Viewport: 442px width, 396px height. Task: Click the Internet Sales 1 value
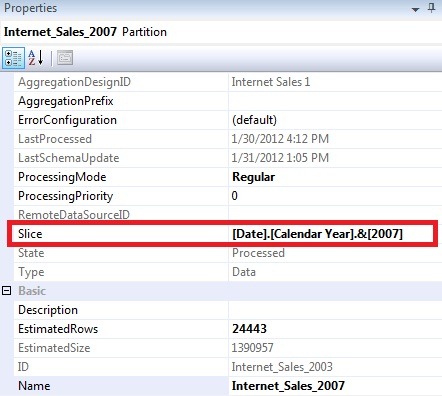(271, 82)
